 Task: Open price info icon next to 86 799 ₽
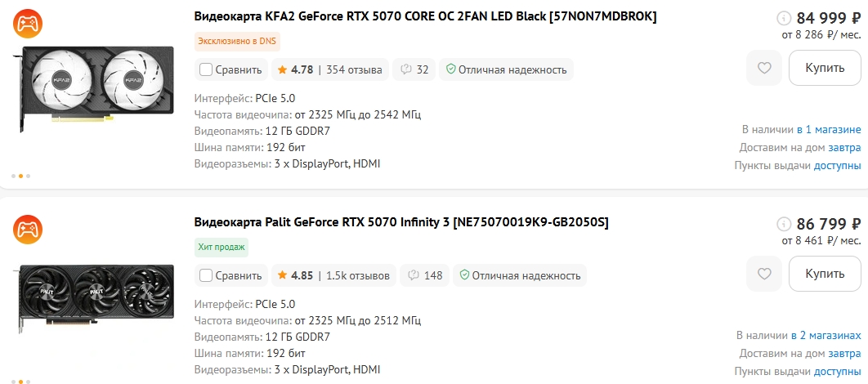[x=784, y=225]
